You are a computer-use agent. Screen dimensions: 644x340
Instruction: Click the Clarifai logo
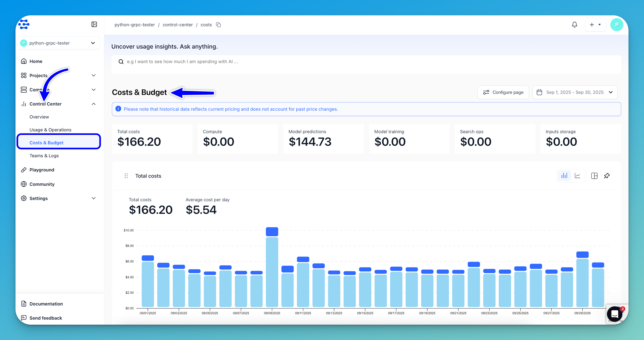click(x=24, y=24)
